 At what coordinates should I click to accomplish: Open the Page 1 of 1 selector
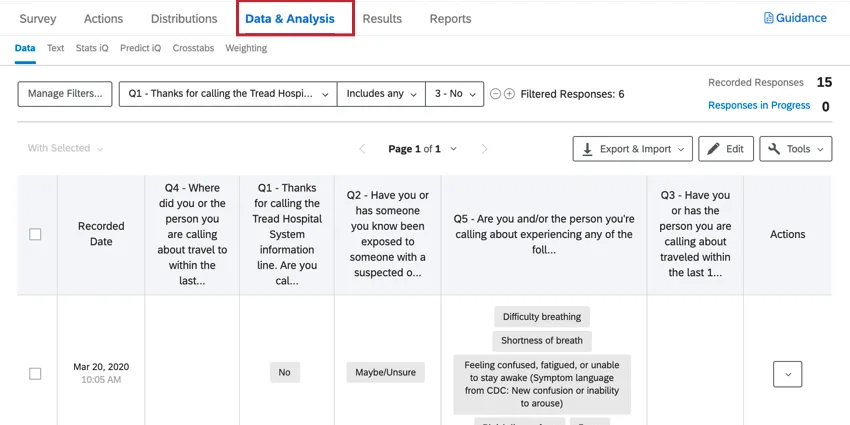[422, 149]
